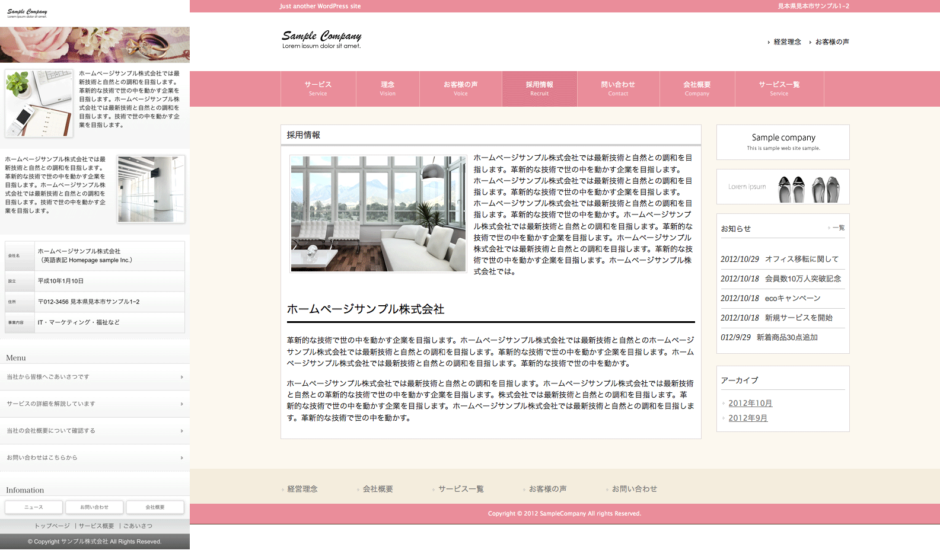Click お客様の声 link in top header
Viewport: 940px width, 560px height.
point(831,42)
